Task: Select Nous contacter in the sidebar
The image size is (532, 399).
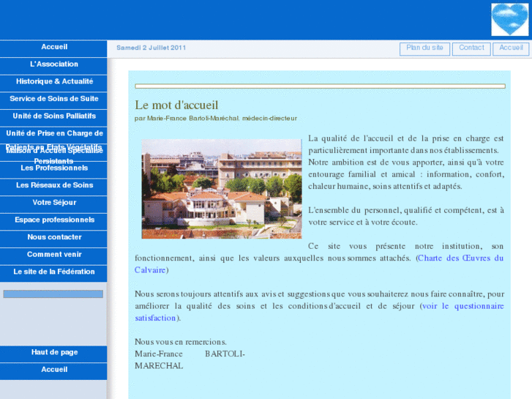Action: pos(53,239)
